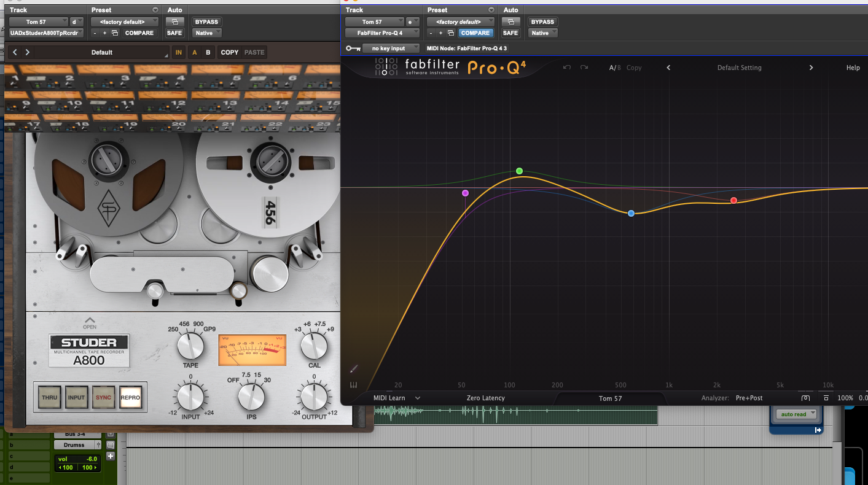Open Studer Preset header menu arrow
The width and height of the screenshot is (868, 485).
pos(155,10)
